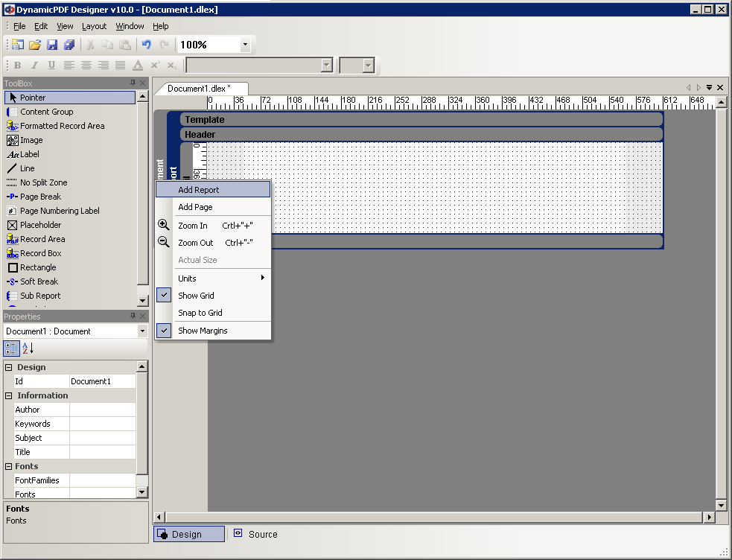Viewport: 732px width, 560px height.
Task: Open the font size dropdown
Action: tap(369, 66)
